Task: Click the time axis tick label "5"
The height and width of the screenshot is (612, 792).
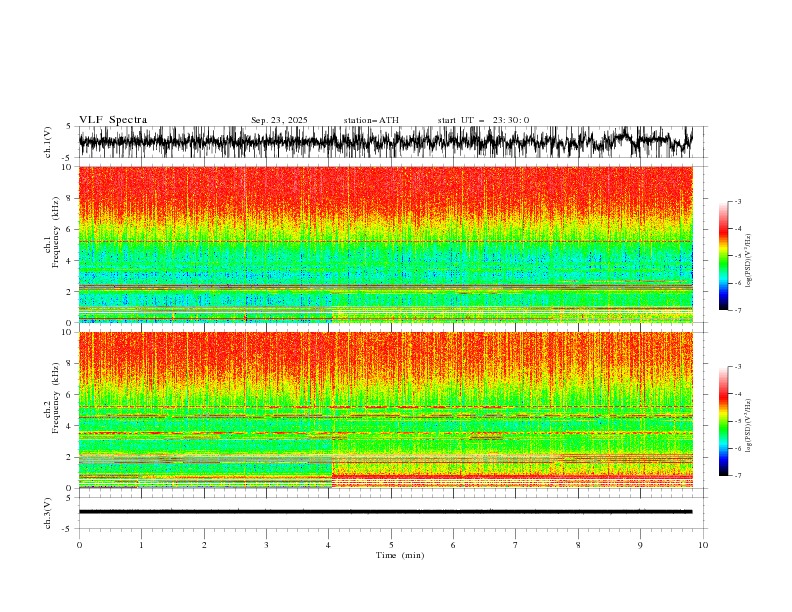Action: pyautogui.click(x=391, y=545)
